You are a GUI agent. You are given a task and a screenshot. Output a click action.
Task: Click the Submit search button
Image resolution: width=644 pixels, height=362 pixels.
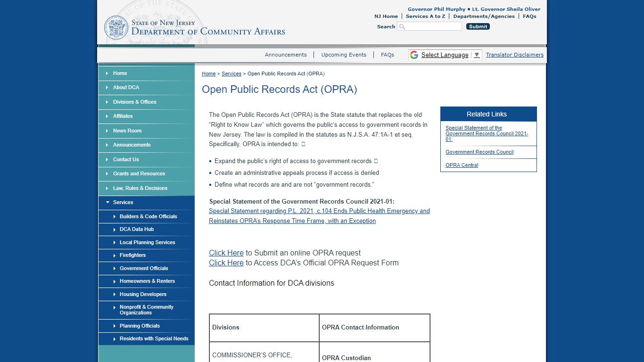[478, 26]
